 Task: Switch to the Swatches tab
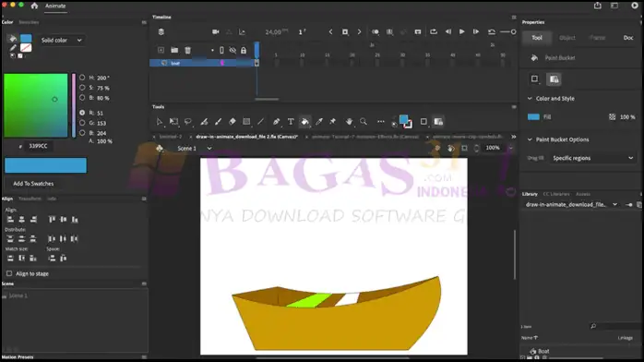coord(29,22)
